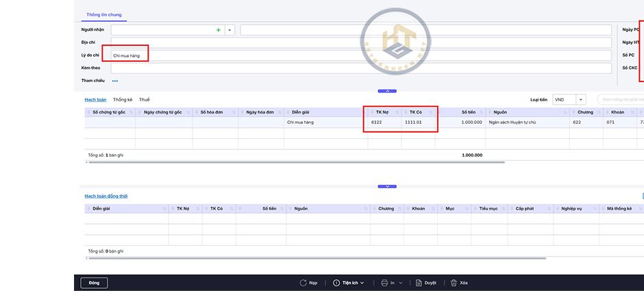Click the Duyệt document icon
Image resolution: width=644 pixels, height=306 pixels.
(419, 283)
